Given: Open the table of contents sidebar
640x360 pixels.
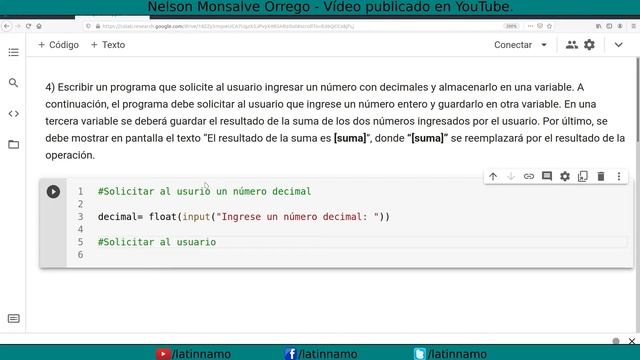Looking at the screenshot, I should [13, 52].
